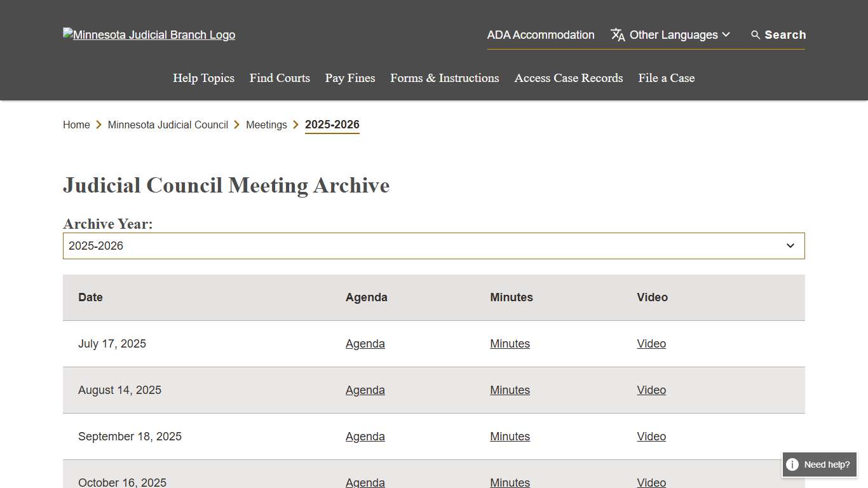The height and width of the screenshot is (488, 868).
Task: Watch the September 18, 2025 Video
Action: click(x=651, y=437)
